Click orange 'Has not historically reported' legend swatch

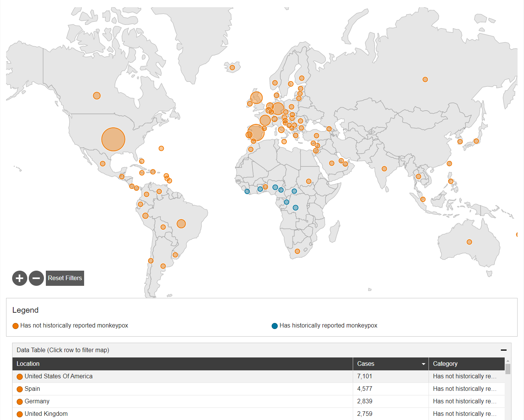click(x=16, y=326)
